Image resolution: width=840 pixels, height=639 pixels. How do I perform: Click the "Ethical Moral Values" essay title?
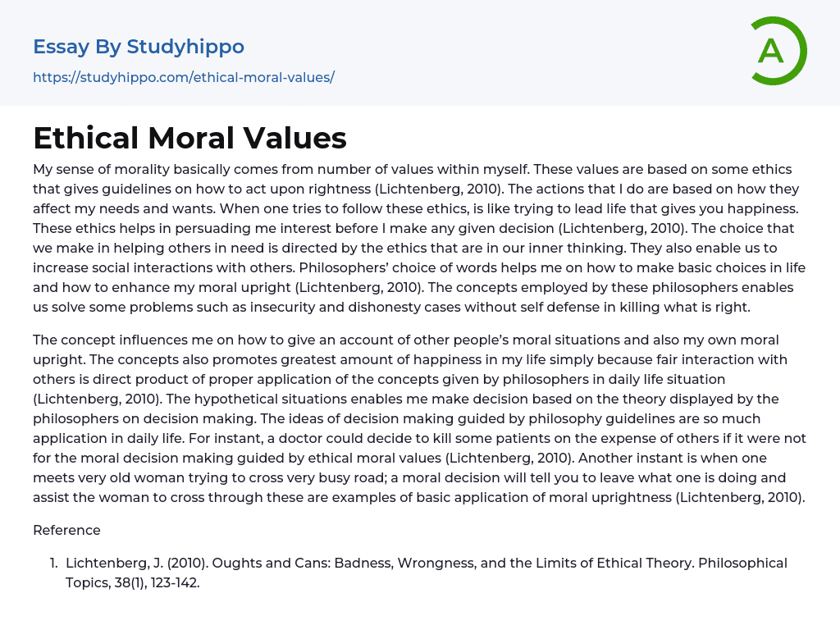pos(189,138)
